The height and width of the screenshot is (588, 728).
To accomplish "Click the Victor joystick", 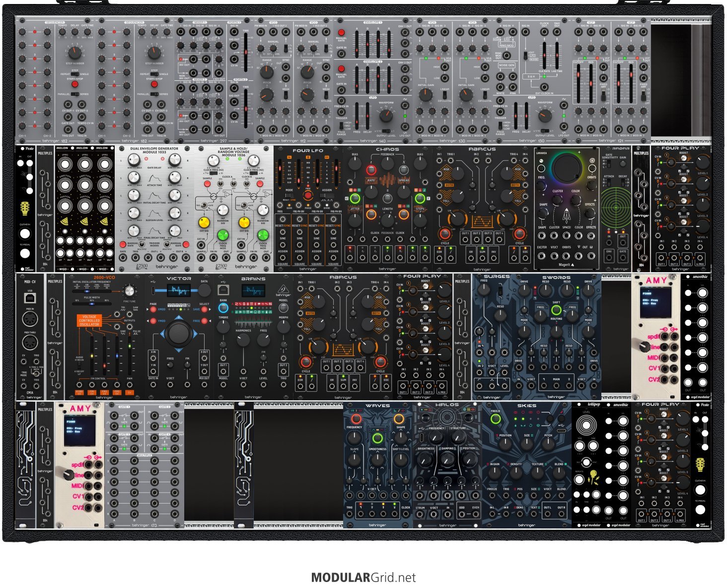I will (179, 333).
